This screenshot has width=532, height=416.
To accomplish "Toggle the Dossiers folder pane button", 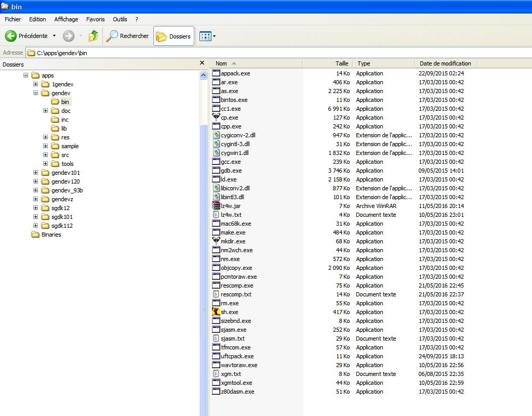I will 174,36.
